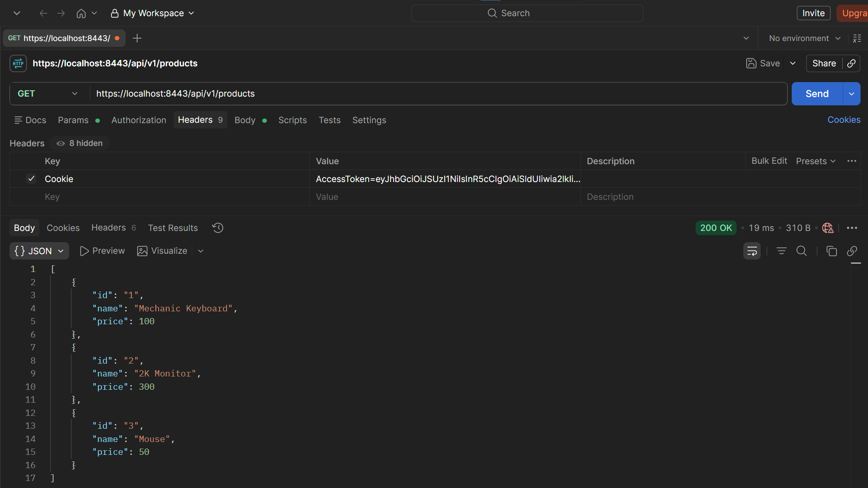The height and width of the screenshot is (488, 868).
Task: Click the Save floppy disk icon
Action: coord(751,63)
